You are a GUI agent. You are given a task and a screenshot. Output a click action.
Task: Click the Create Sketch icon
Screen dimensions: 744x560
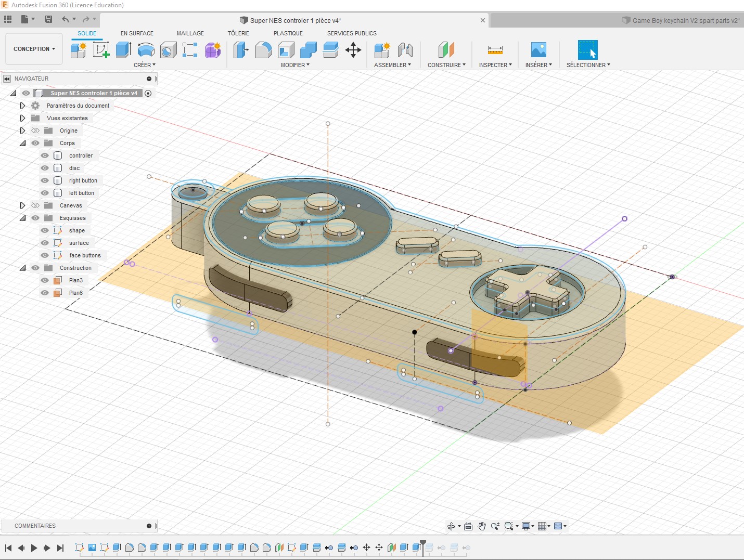coord(100,50)
